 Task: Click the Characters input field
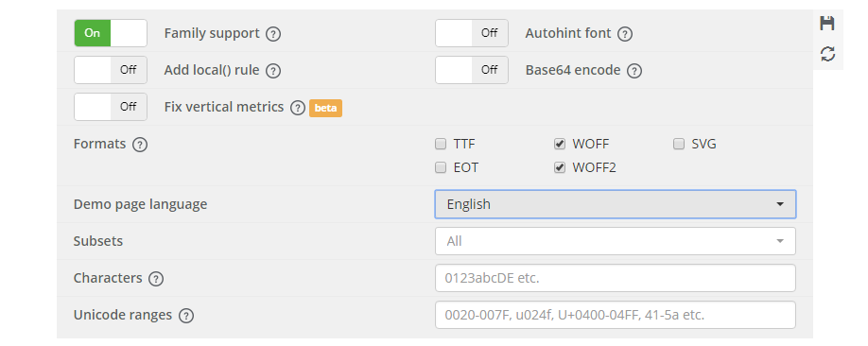pos(616,278)
